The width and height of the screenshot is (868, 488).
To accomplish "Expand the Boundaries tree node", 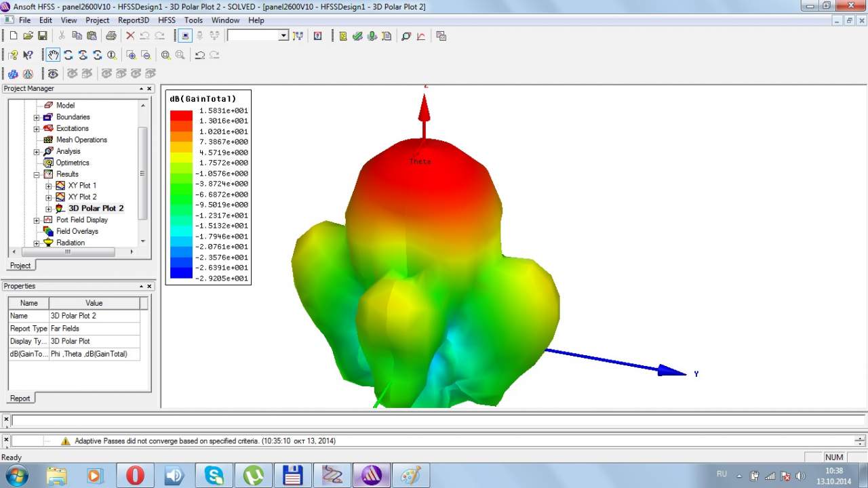I will click(37, 117).
